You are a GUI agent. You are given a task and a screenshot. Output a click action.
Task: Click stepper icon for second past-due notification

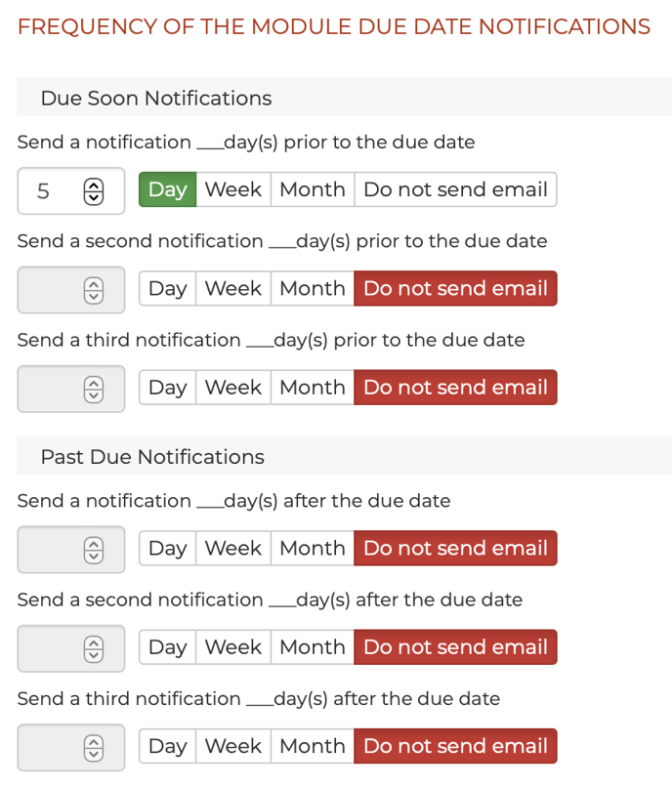(93, 648)
